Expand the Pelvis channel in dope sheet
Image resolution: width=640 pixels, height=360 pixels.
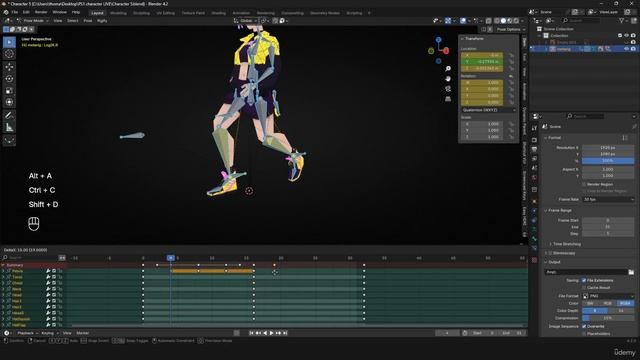[x=3, y=271]
